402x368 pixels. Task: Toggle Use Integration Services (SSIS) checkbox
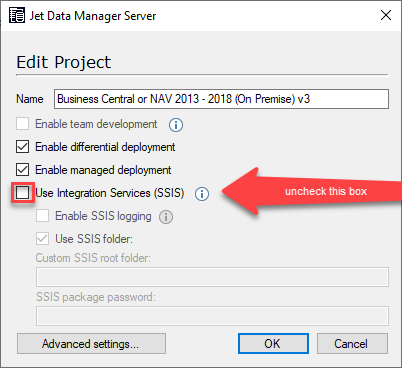tap(23, 193)
